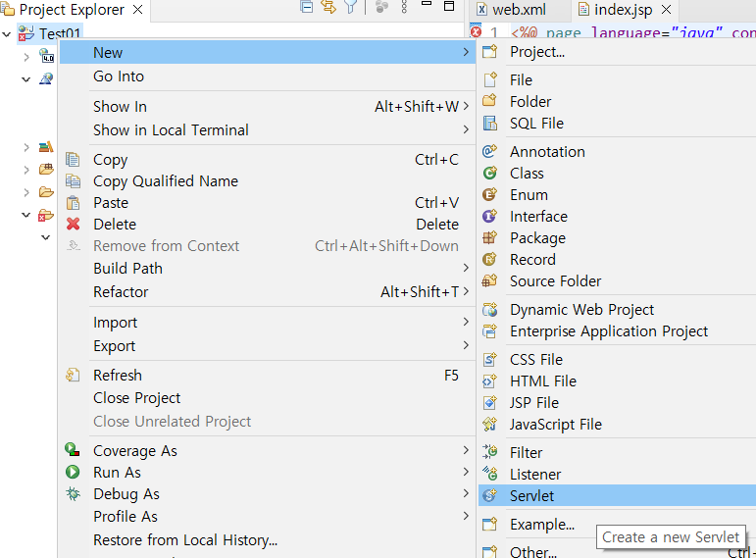The width and height of the screenshot is (756, 558).
Task: Choose Servlet in New submenu
Action: click(617, 495)
